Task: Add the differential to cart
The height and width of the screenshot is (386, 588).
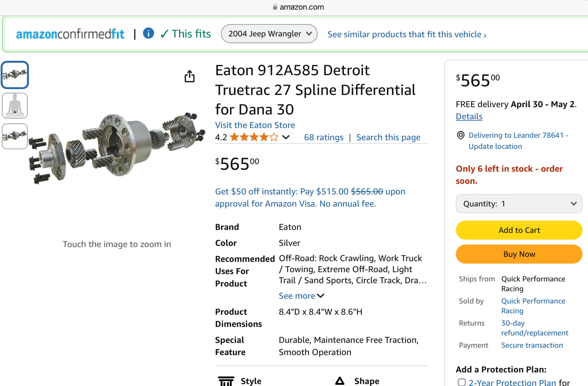Action: pos(519,230)
